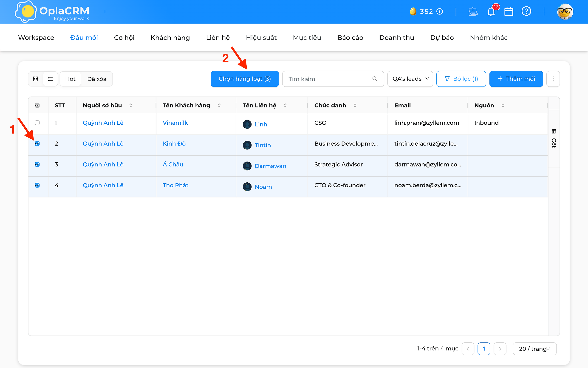This screenshot has height=368, width=588.
Task: Sort by Người sở hữu column
Action: (131, 105)
